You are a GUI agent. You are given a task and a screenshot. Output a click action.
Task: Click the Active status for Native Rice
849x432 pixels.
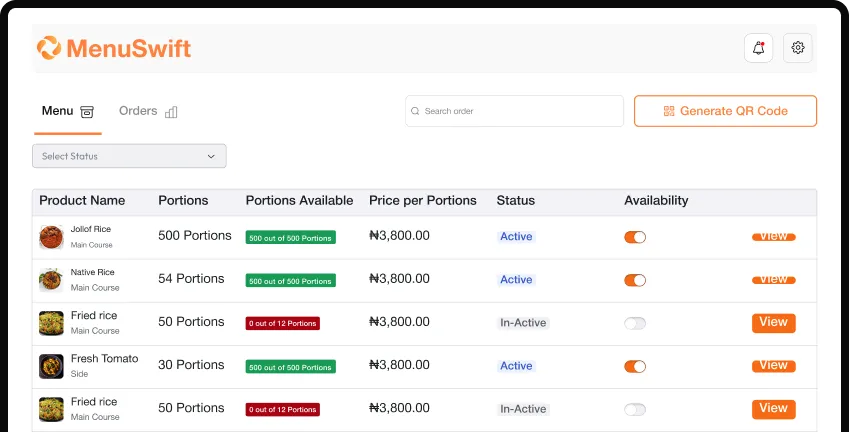516,280
